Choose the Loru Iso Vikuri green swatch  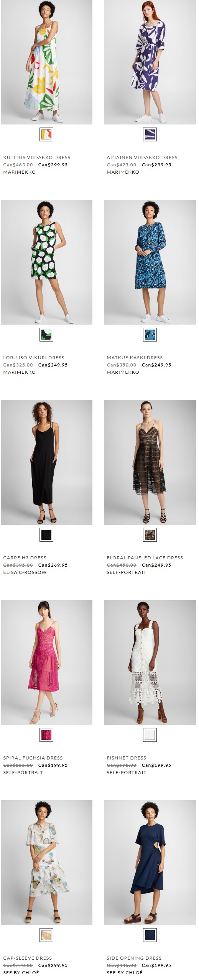tap(46, 335)
